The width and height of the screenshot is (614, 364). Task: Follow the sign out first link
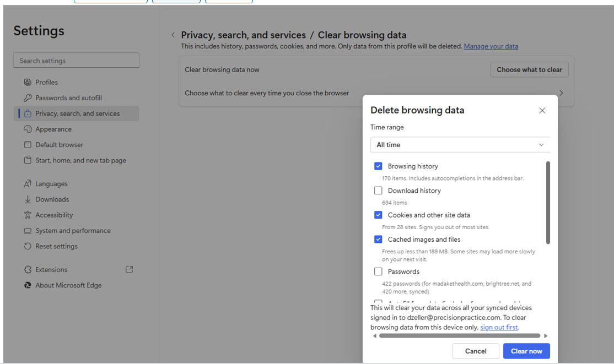[499, 327]
